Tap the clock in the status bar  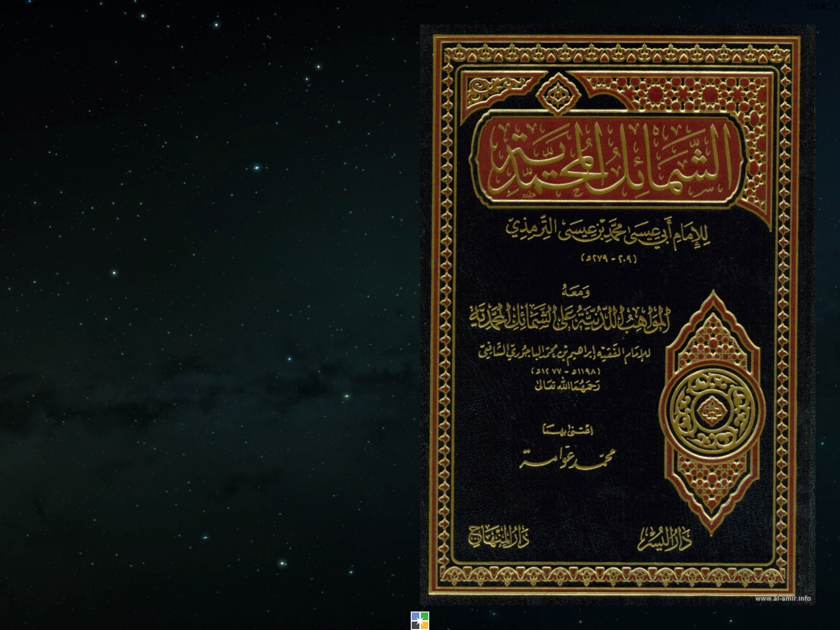pos(420,6)
